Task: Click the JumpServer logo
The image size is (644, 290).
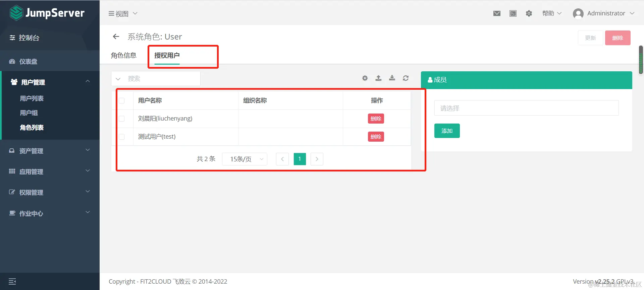Action: (x=47, y=13)
